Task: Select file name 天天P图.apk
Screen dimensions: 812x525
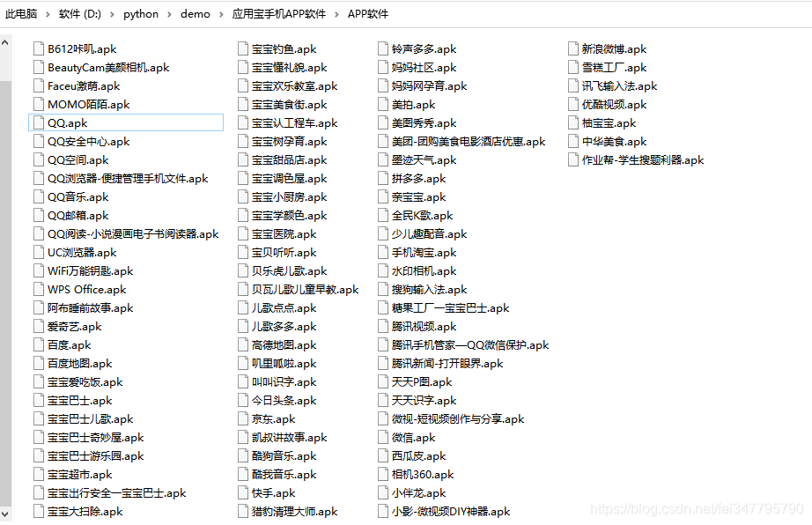Action: coord(422,382)
